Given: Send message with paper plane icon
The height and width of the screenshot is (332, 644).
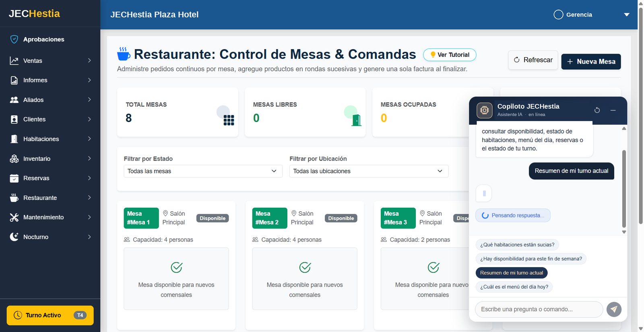Looking at the screenshot, I should pos(614,309).
